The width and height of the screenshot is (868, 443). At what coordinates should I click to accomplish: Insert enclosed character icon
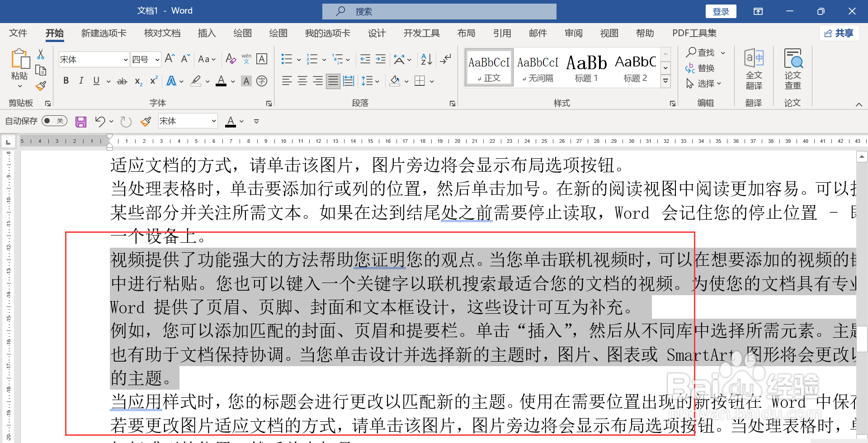click(262, 81)
